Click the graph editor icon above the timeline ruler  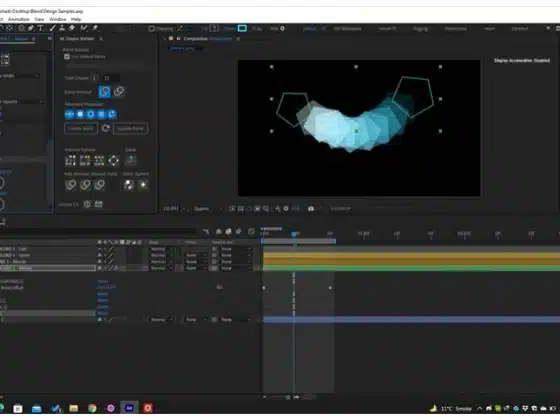pyautogui.click(x=251, y=232)
